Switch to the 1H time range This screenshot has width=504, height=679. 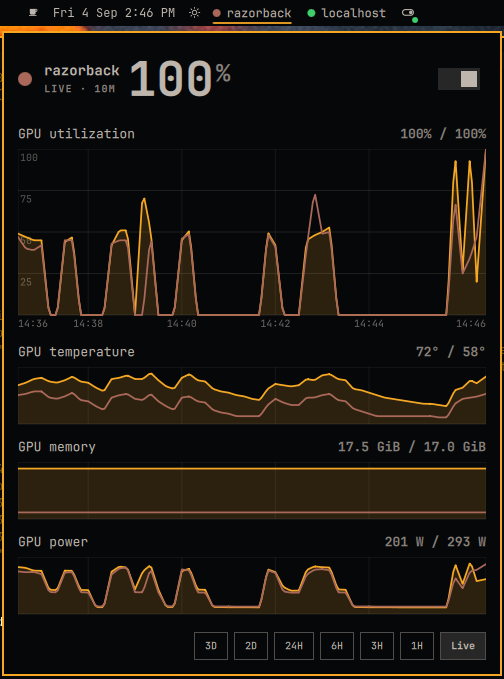coord(417,646)
